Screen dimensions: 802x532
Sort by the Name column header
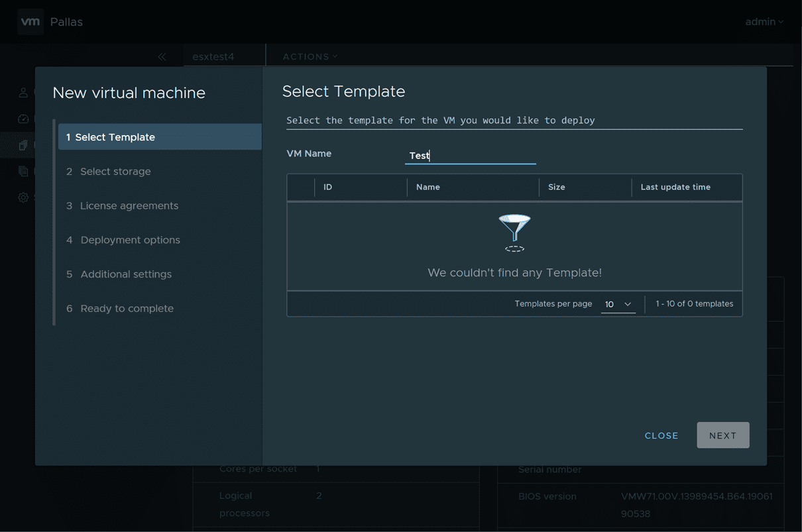(428, 187)
